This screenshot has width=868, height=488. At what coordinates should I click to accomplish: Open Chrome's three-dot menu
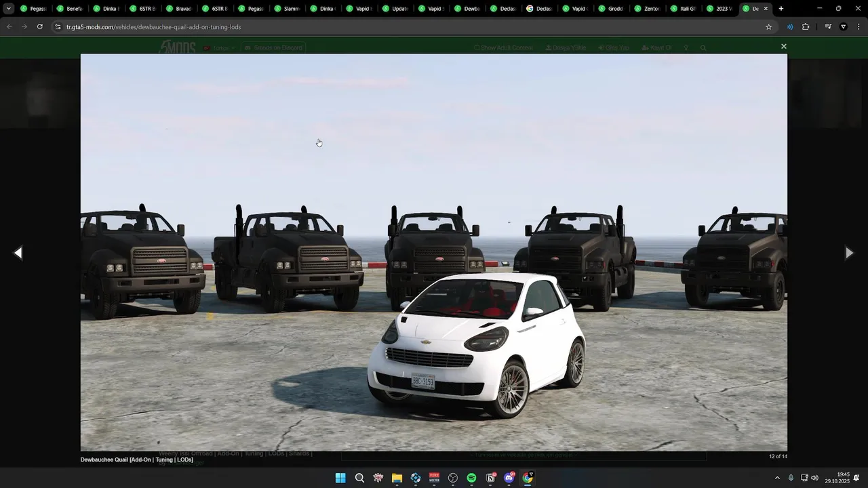click(x=857, y=27)
